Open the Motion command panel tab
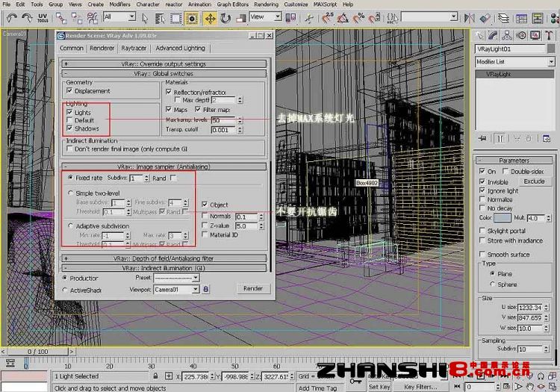 (x=521, y=35)
